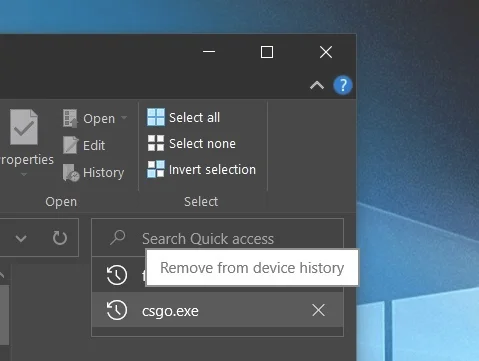Maximize the File Explorer window

coord(267,52)
